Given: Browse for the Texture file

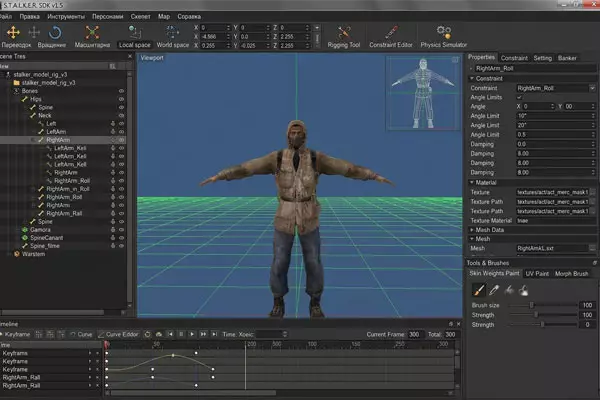Looking at the screenshot, I should (x=592, y=192).
